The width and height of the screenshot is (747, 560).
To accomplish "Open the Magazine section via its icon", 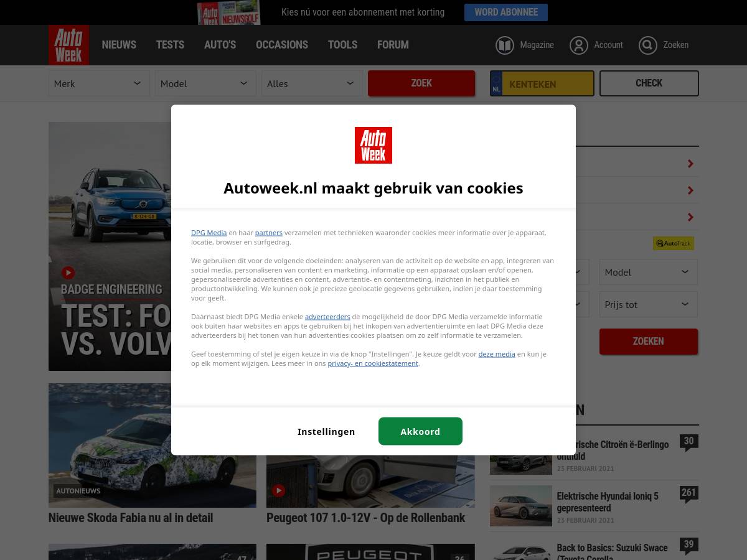I will tap(504, 45).
